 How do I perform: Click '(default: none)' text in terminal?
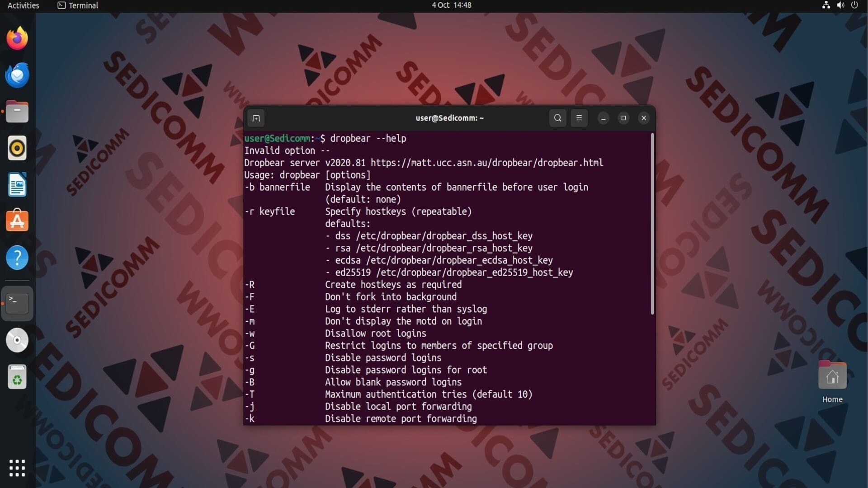point(363,199)
